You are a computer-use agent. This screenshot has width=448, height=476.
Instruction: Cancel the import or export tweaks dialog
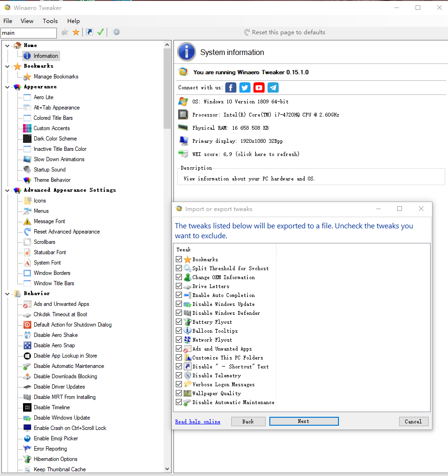tap(413, 421)
